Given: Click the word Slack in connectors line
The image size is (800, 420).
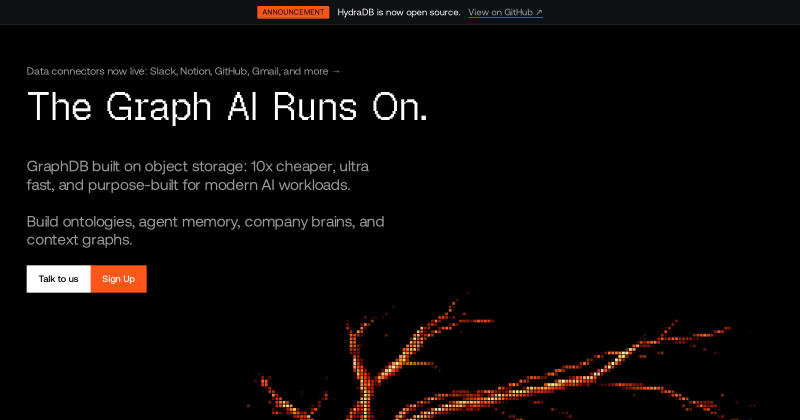Looking at the screenshot, I should point(163,71).
